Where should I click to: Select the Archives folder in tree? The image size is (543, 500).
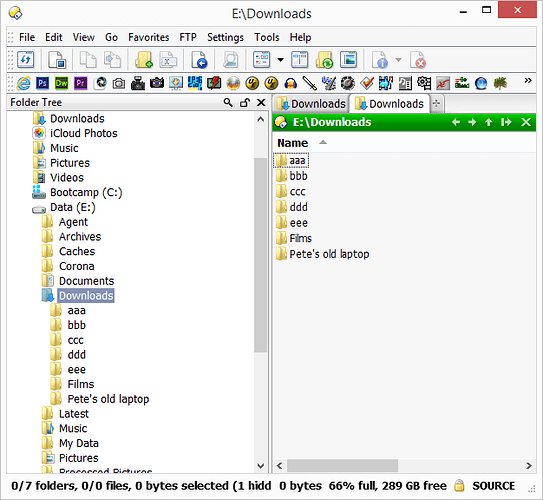(x=71, y=237)
